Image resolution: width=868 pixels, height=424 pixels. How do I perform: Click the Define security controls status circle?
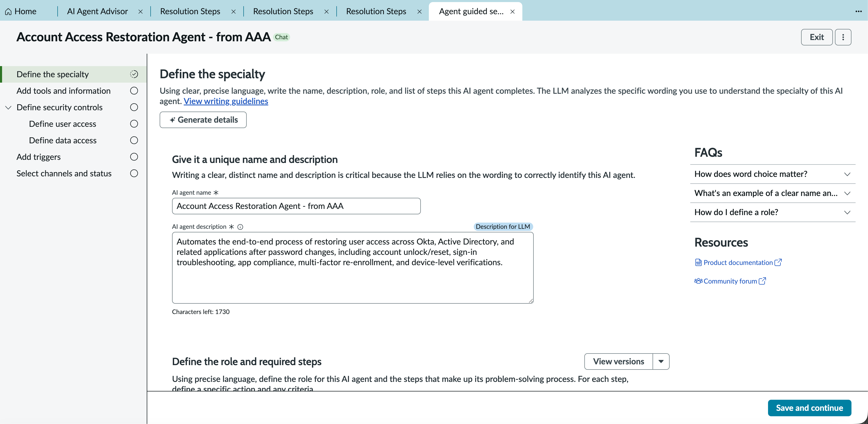click(x=134, y=107)
